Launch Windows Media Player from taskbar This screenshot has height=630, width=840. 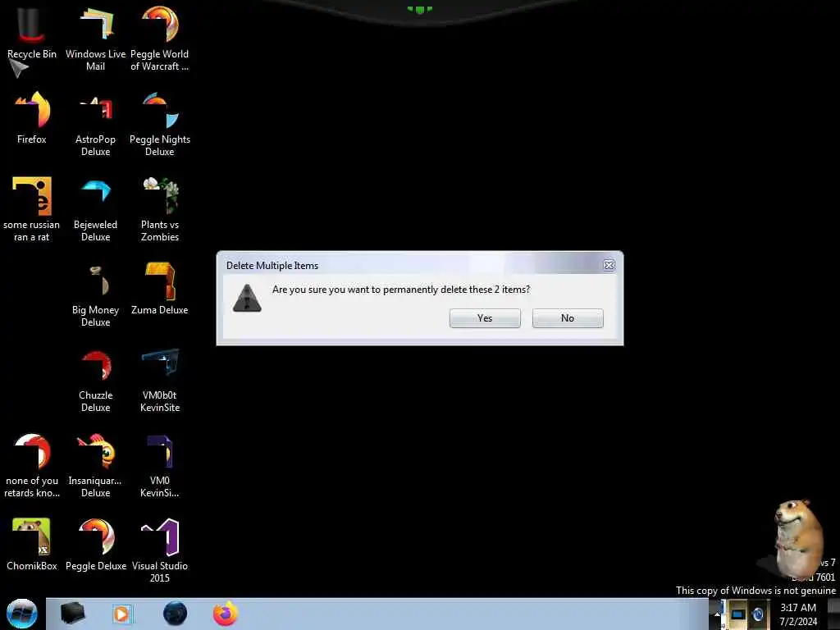tap(122, 614)
